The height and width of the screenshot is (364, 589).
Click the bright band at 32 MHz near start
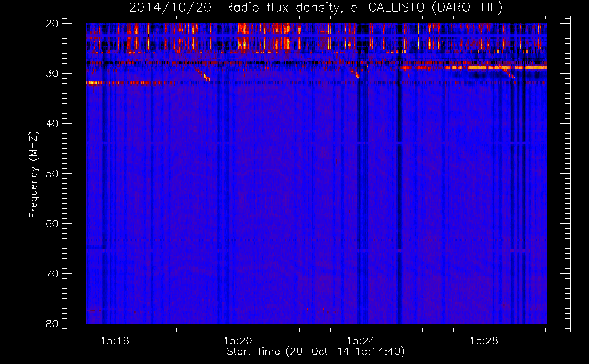tap(95, 83)
